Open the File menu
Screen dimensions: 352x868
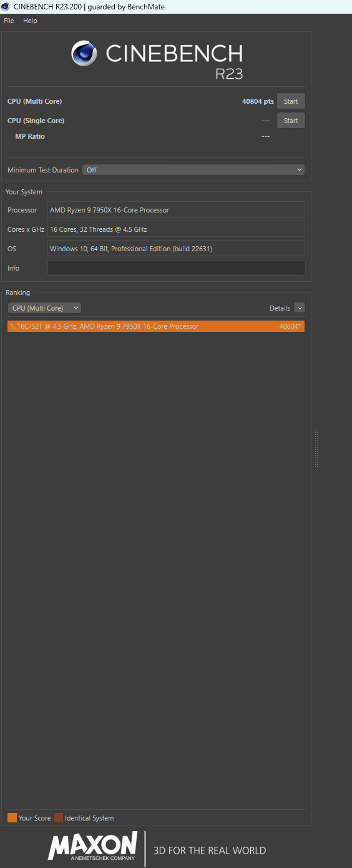(x=9, y=21)
